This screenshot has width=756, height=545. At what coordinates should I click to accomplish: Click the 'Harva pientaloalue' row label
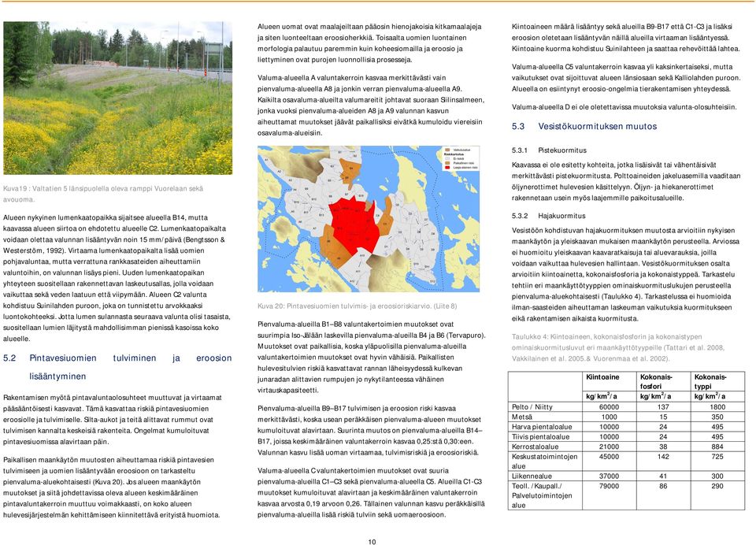coord(542,427)
